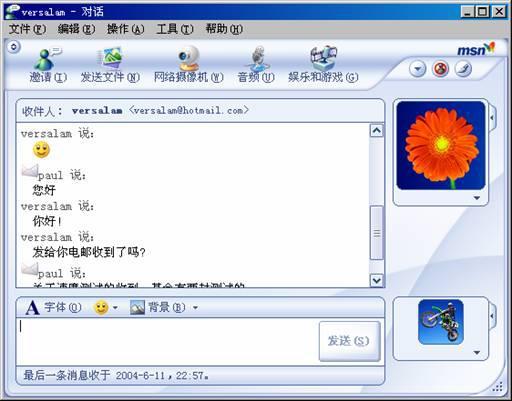The image size is (512, 401).
Task: Open the Edit (编辑) menu
Action: pos(76,29)
